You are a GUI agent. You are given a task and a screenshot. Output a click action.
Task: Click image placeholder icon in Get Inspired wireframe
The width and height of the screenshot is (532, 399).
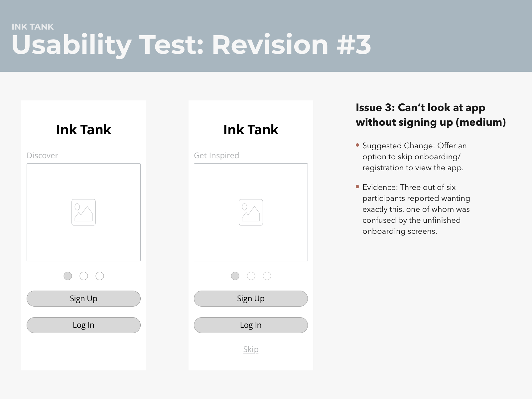(x=251, y=212)
